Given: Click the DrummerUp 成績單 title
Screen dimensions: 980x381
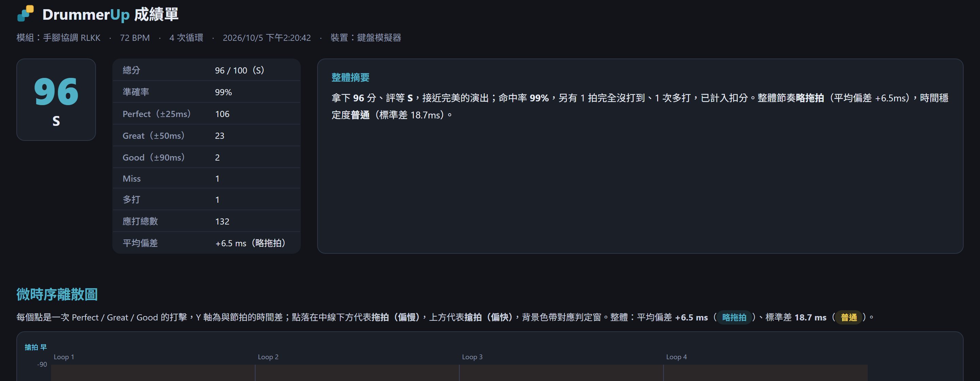Looking at the screenshot, I should pos(110,14).
